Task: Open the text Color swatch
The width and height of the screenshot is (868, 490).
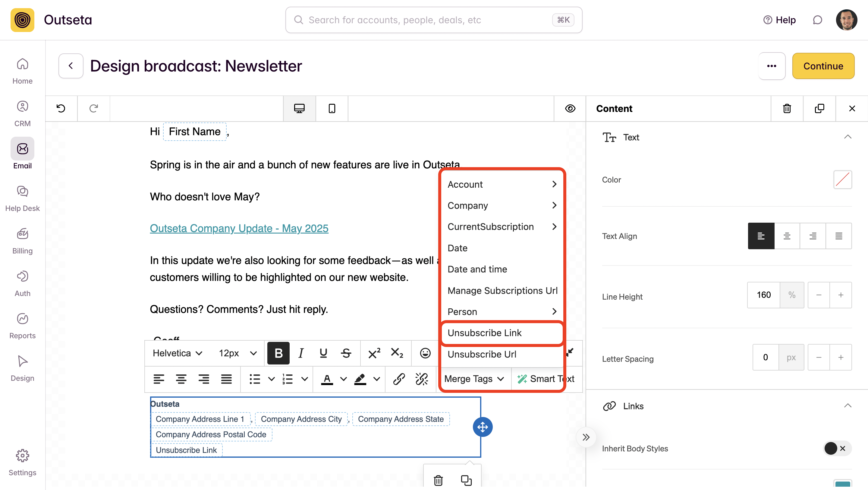Action: [x=842, y=180]
